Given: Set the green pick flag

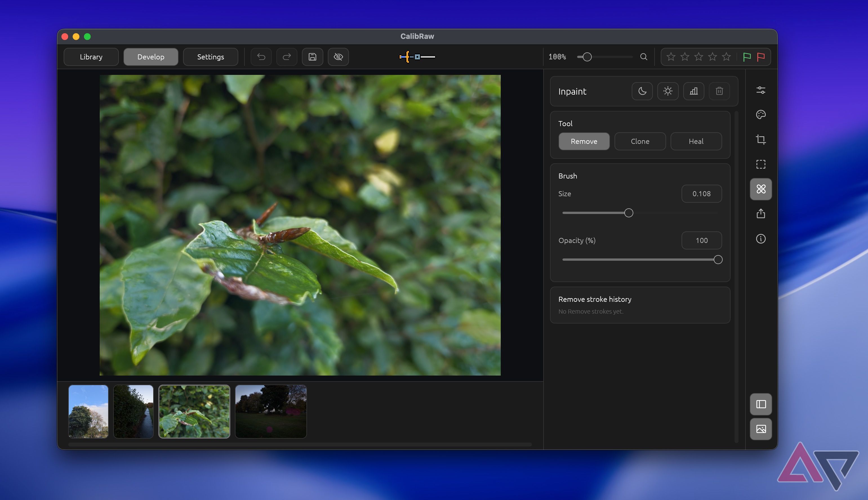Looking at the screenshot, I should coord(747,57).
